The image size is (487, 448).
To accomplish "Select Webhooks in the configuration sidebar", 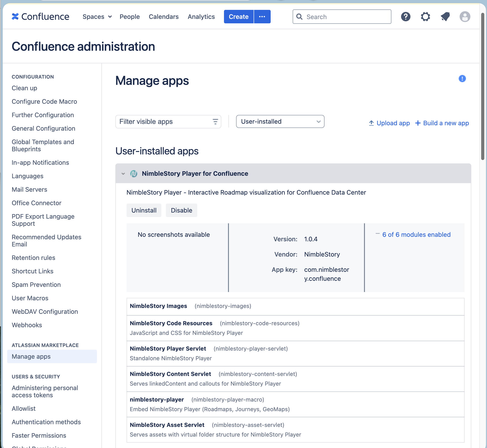I will coord(27,325).
